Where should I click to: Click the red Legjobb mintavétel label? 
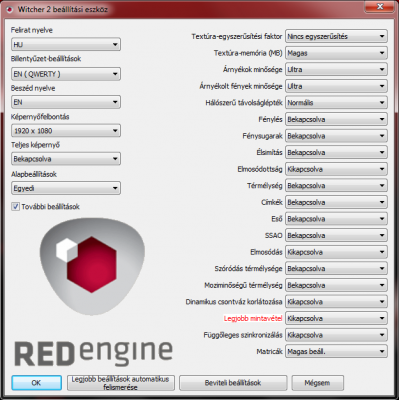click(253, 319)
